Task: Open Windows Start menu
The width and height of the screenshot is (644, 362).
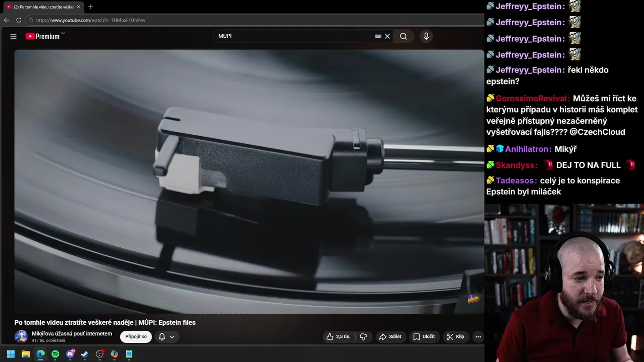Action: (11, 354)
